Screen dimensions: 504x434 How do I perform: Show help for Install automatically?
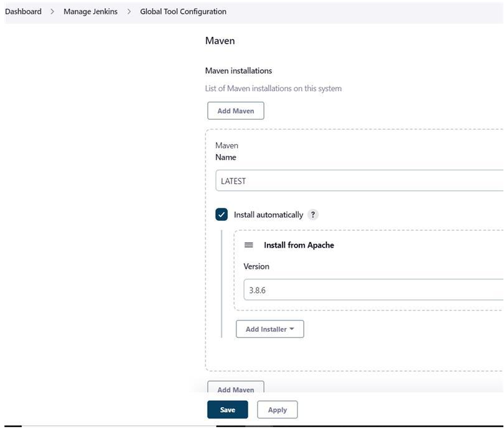pos(313,215)
